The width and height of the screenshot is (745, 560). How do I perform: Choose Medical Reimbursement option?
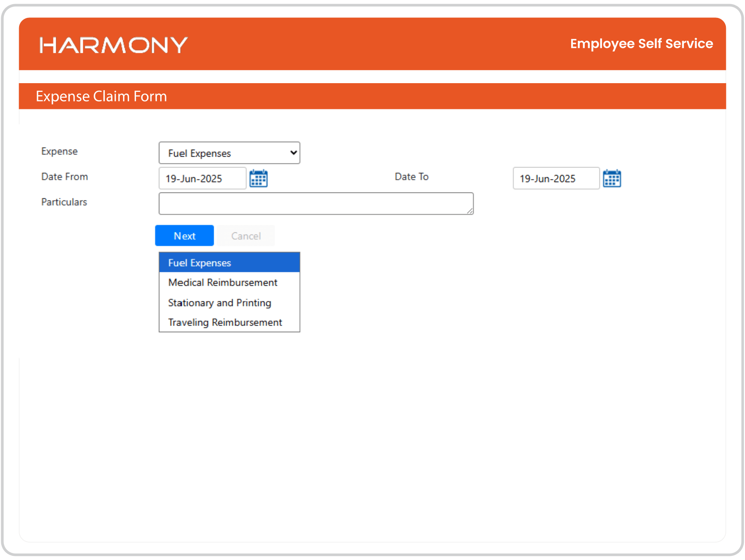(x=229, y=282)
